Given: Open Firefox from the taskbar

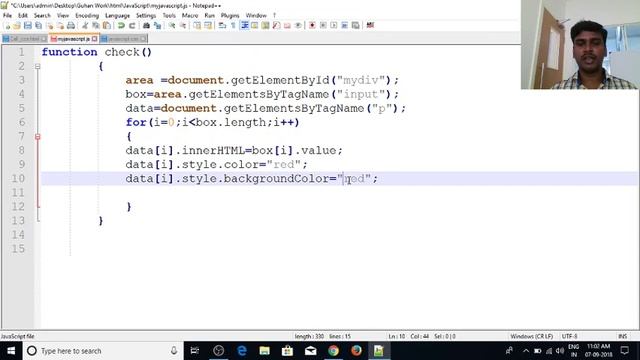Looking at the screenshot, I should coord(356,351).
